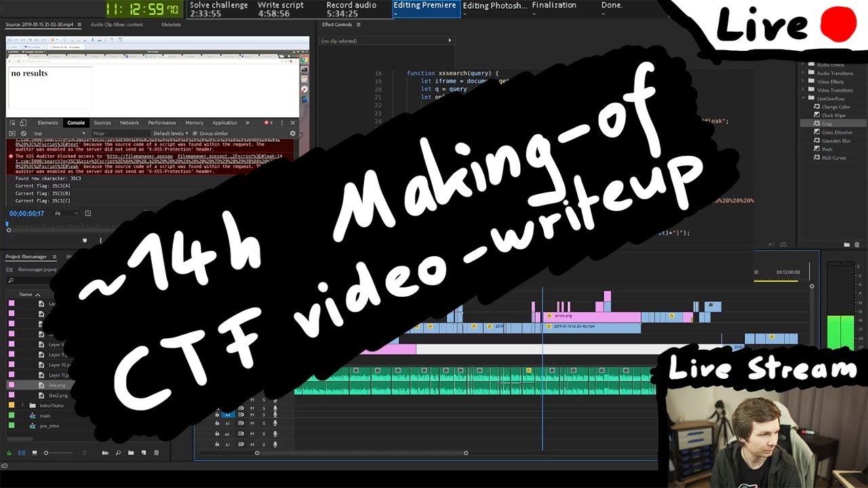Open the Effect Controls panel menu

click(x=359, y=24)
